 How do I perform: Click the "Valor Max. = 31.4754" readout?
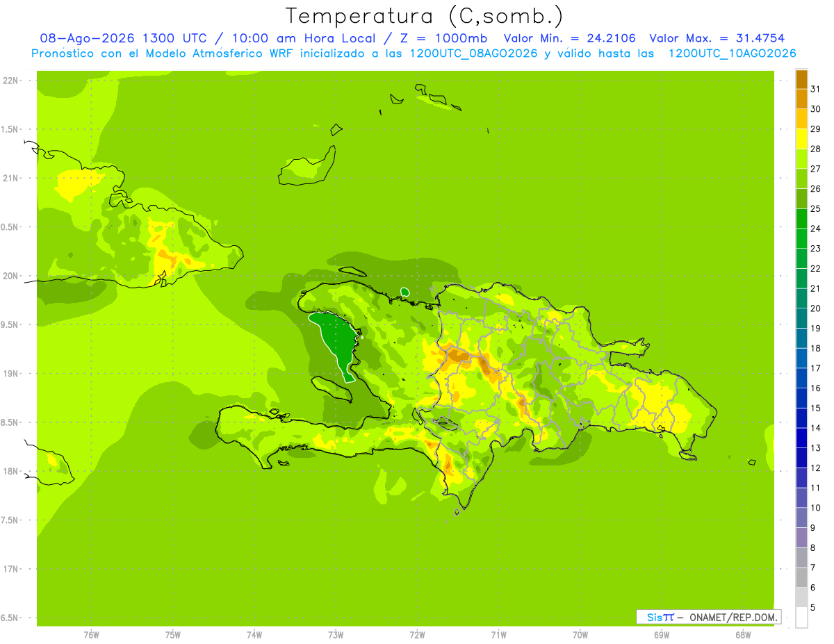point(717,38)
